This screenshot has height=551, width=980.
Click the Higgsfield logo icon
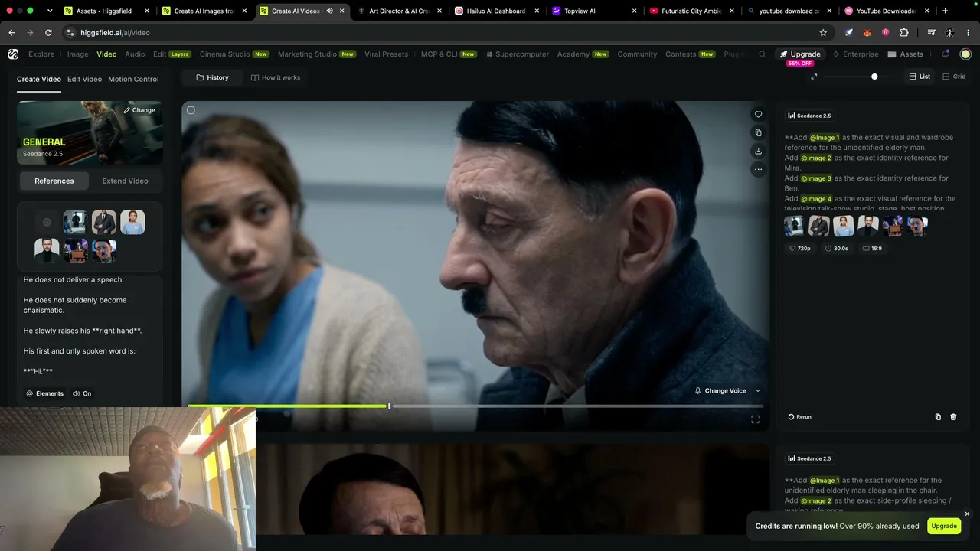click(x=13, y=54)
